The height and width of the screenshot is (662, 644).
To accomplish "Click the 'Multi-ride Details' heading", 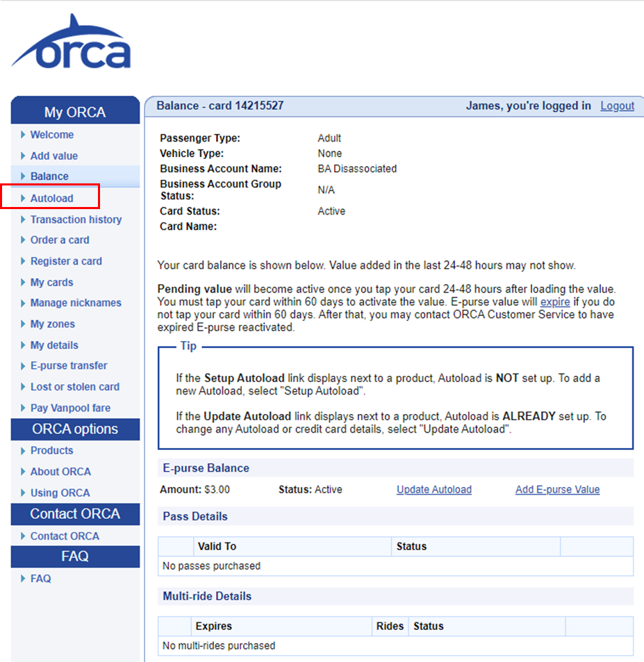I will 207,596.
